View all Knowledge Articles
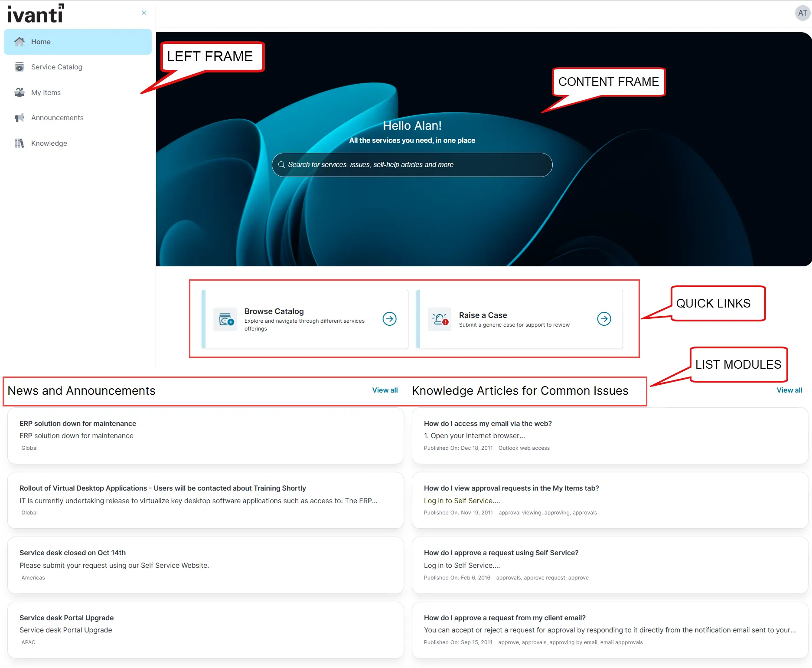 (x=789, y=390)
